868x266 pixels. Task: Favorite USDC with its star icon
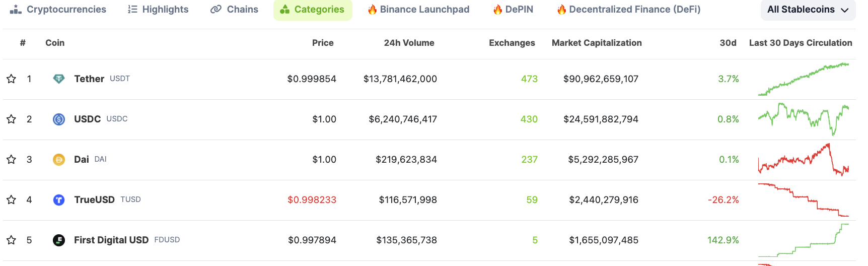pos(11,119)
